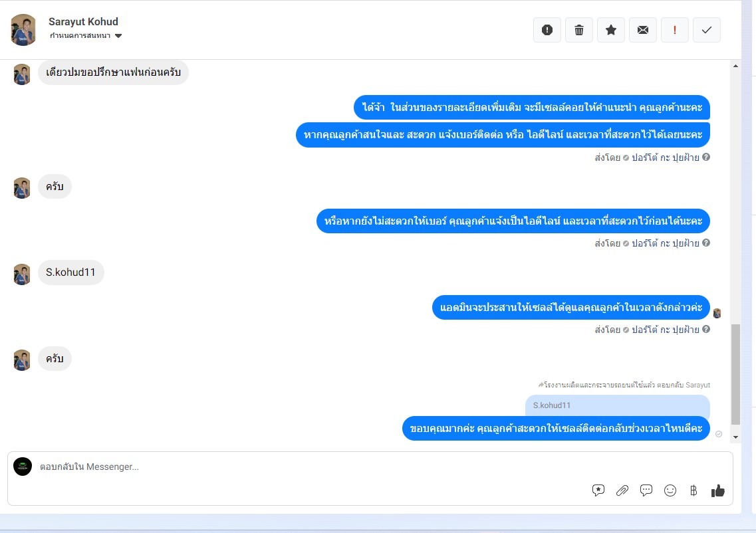Click the help icon beside first ส่งโดย label

[x=706, y=157]
